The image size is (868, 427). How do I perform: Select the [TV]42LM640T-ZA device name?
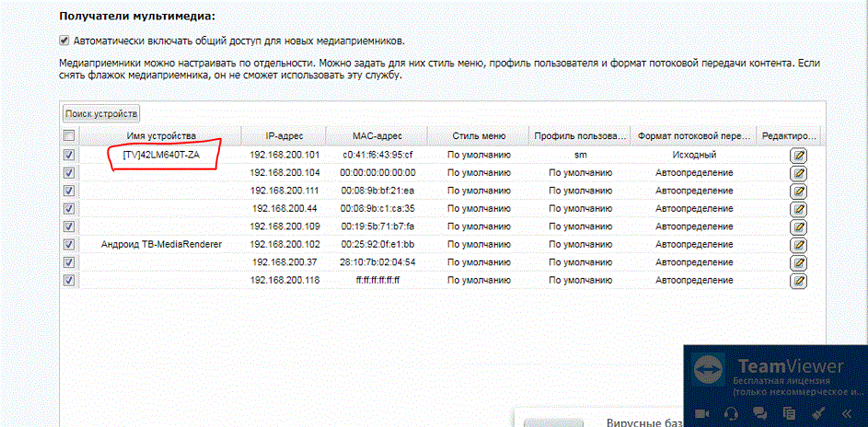pos(160,155)
